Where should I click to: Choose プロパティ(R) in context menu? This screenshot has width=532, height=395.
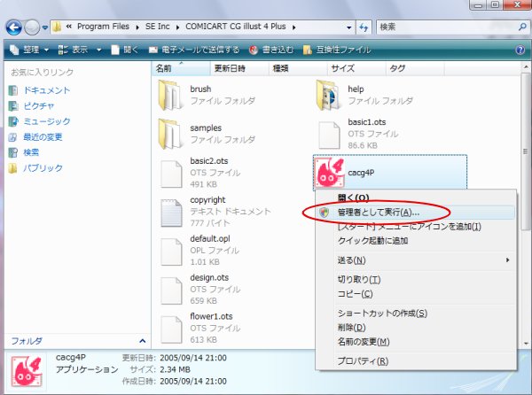pyautogui.click(x=416, y=361)
